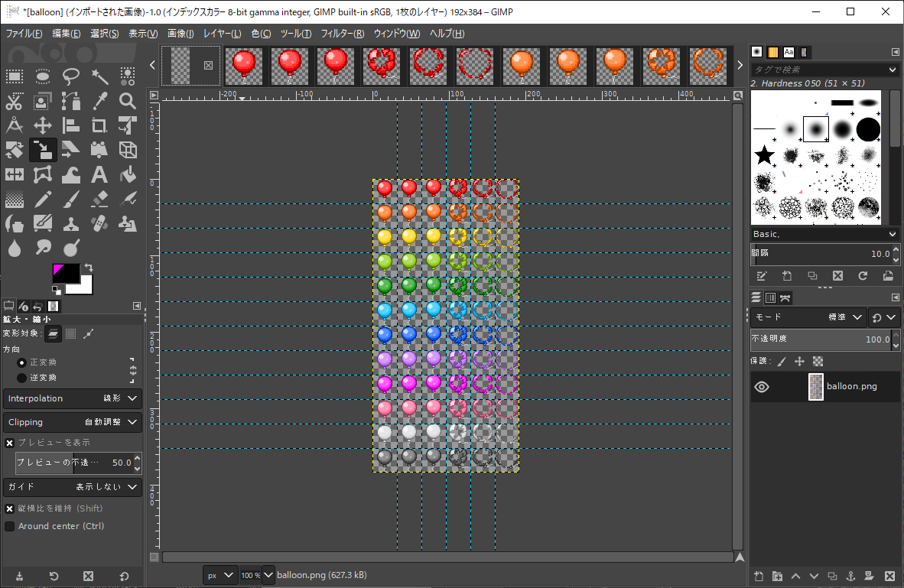
Task: Select the Bucket Fill tool
Action: click(x=128, y=174)
